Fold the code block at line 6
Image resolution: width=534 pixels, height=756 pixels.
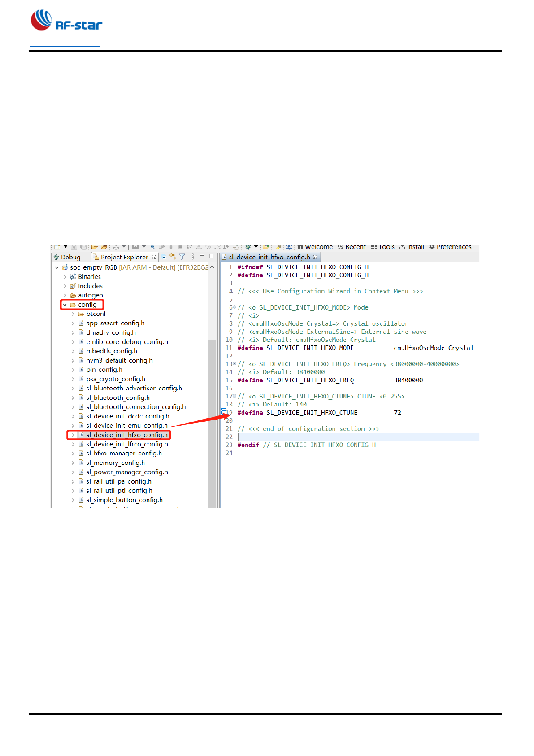click(x=234, y=307)
